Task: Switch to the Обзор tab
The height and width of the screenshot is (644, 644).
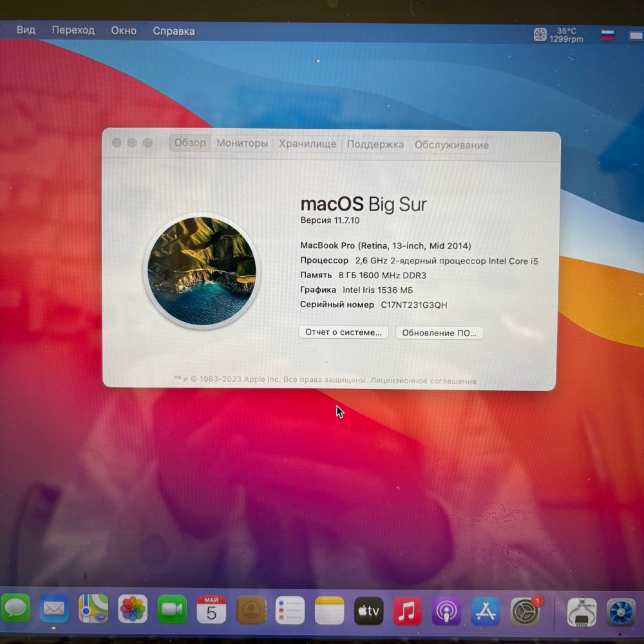Action: 190,143
